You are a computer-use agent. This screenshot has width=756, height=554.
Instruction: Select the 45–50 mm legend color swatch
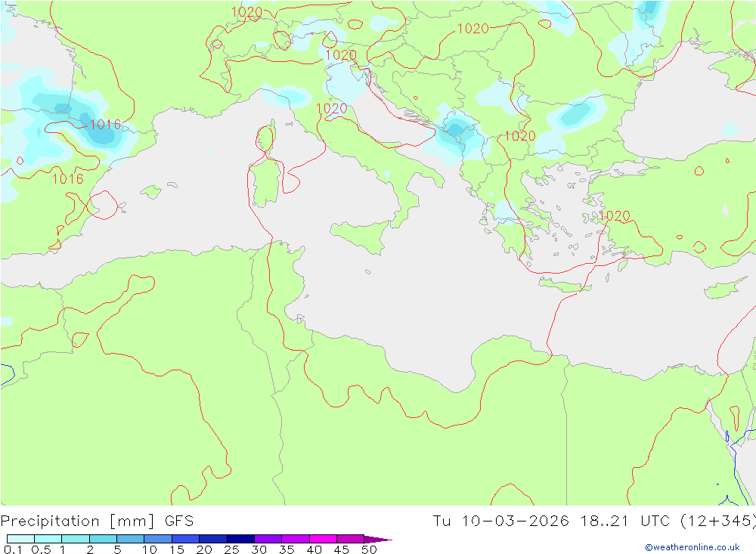[350, 539]
